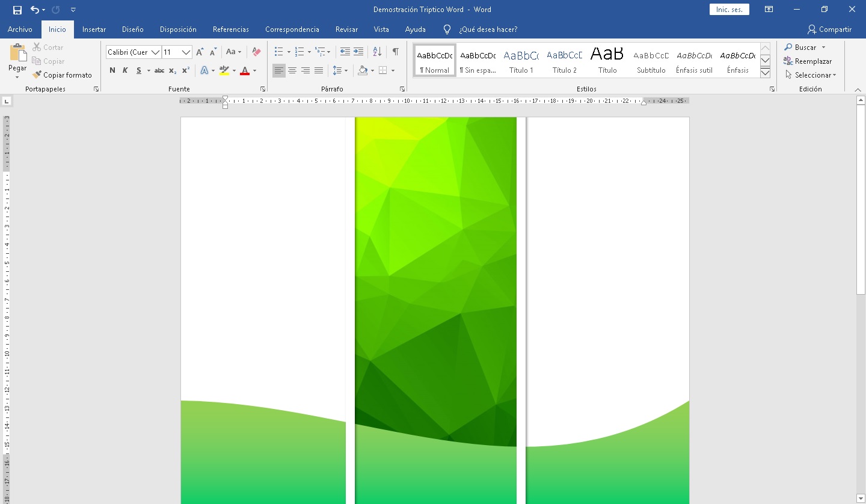The width and height of the screenshot is (866, 504).
Task: Open Buscar find tool
Action: pos(805,48)
